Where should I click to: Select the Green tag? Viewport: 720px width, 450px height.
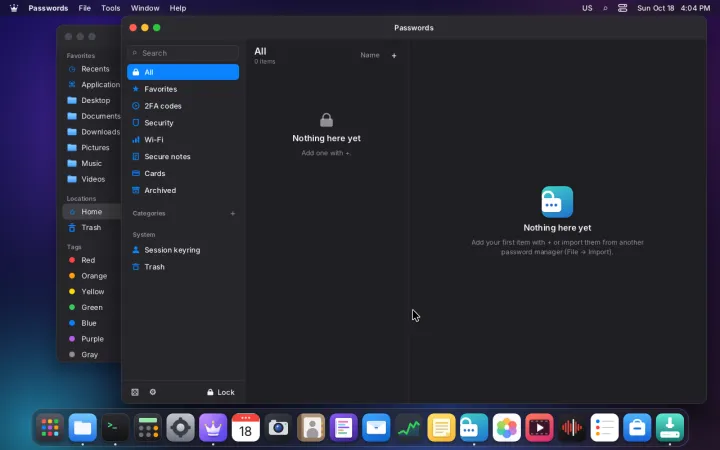[91, 307]
